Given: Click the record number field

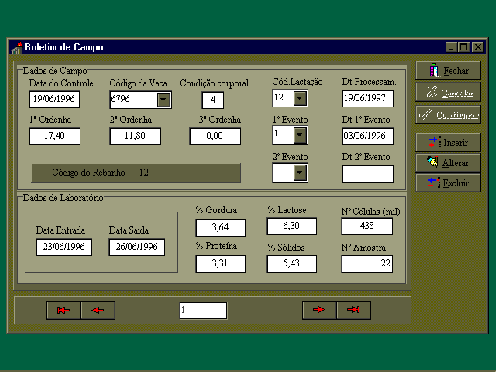Looking at the screenshot, I should point(203,311).
